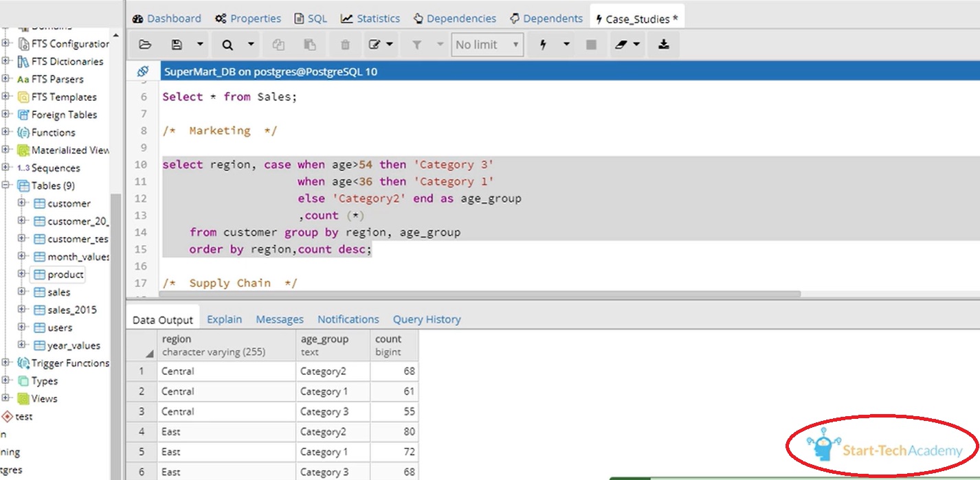Open the save options dropdown arrow
Image resolution: width=980 pixels, height=480 pixels.
200,45
